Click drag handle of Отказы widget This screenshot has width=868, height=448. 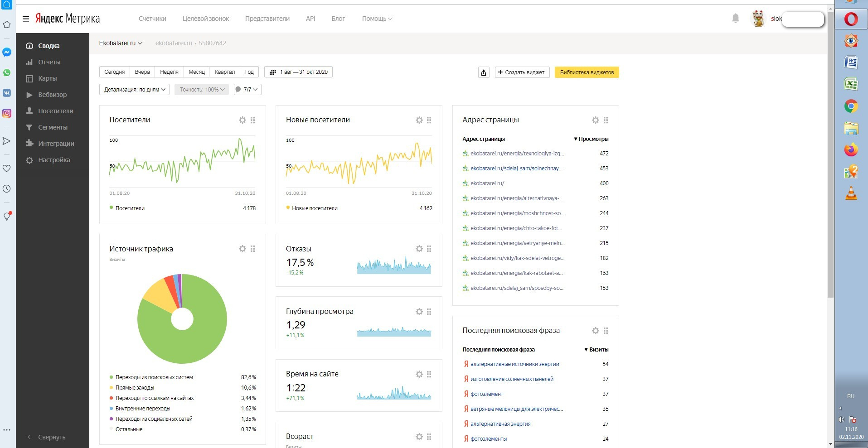point(429,249)
